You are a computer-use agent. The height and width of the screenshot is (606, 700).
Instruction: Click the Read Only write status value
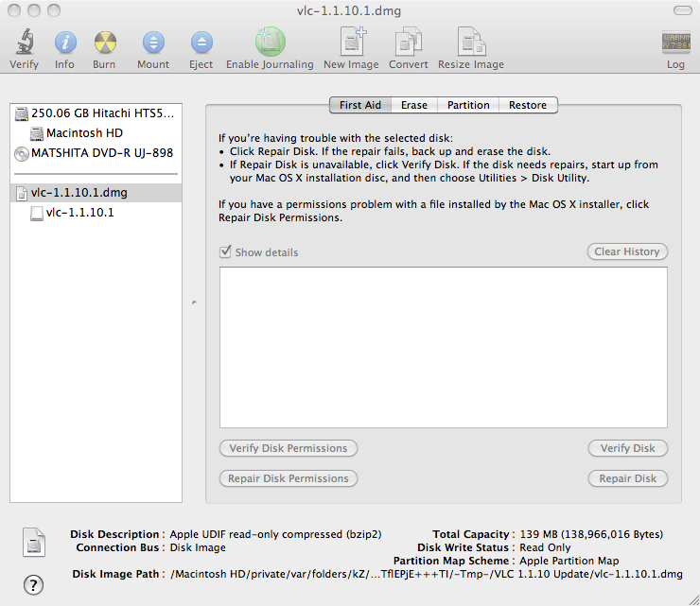[545, 547]
